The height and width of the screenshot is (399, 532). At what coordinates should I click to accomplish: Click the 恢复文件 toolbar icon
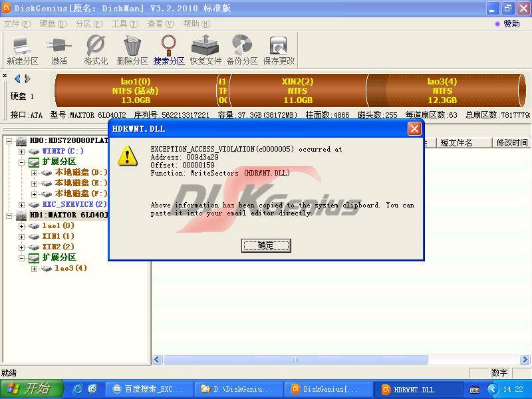point(205,51)
